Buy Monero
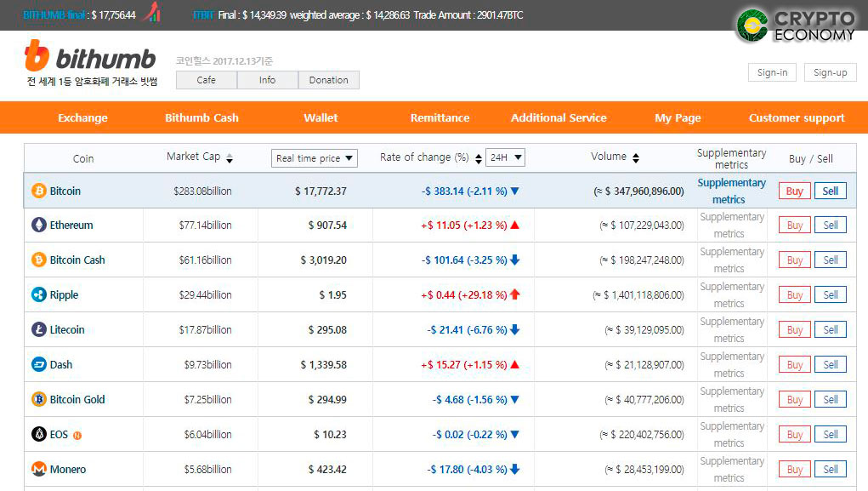Viewport: 868px width, 491px height. [x=794, y=470]
